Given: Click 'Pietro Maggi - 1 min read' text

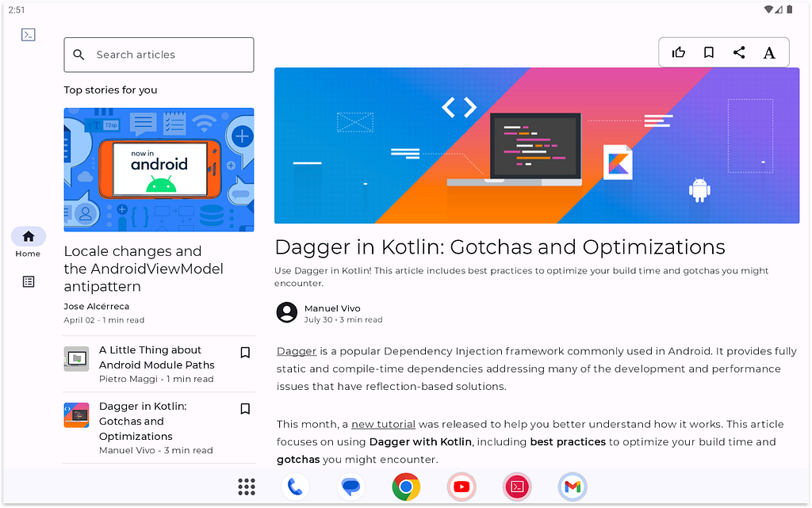Looking at the screenshot, I should click(156, 379).
